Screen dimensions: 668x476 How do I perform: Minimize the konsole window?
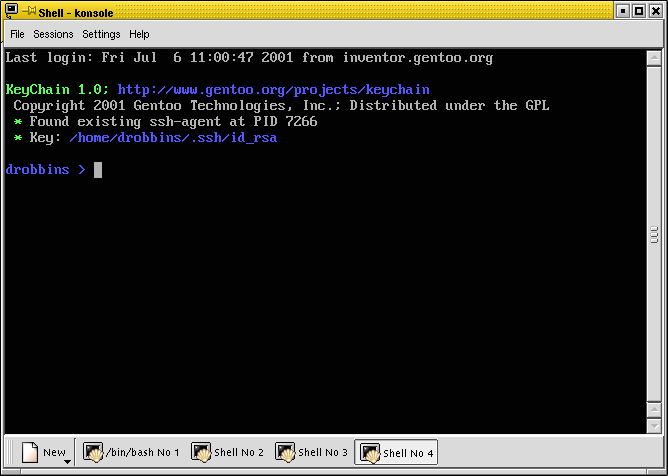pyautogui.click(x=623, y=11)
